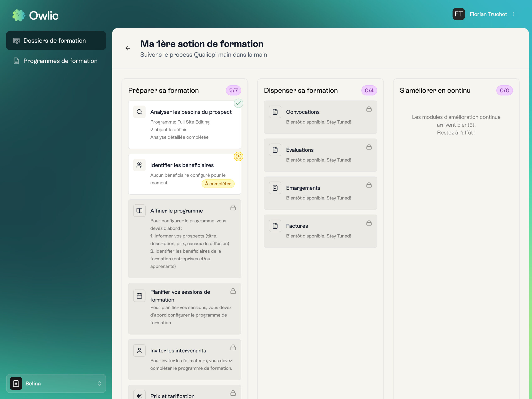The width and height of the screenshot is (532, 399).
Task: Open the Selina organization switcher
Action: (56, 383)
